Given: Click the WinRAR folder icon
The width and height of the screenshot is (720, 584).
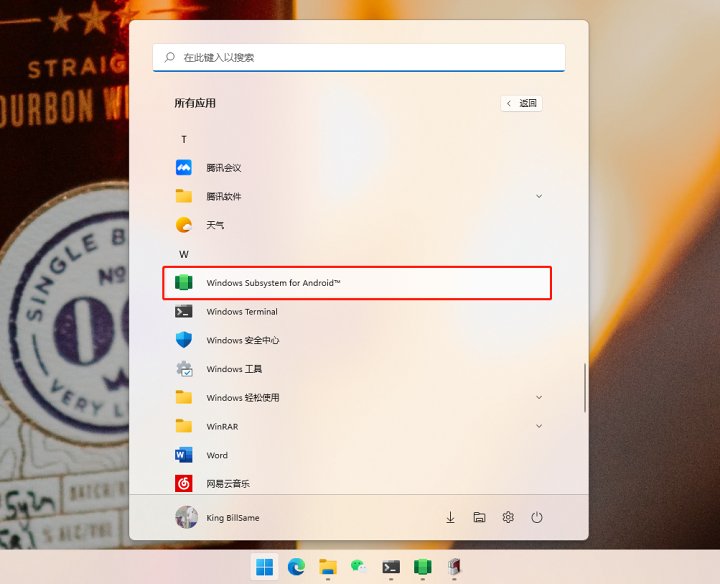Looking at the screenshot, I should coord(184,426).
